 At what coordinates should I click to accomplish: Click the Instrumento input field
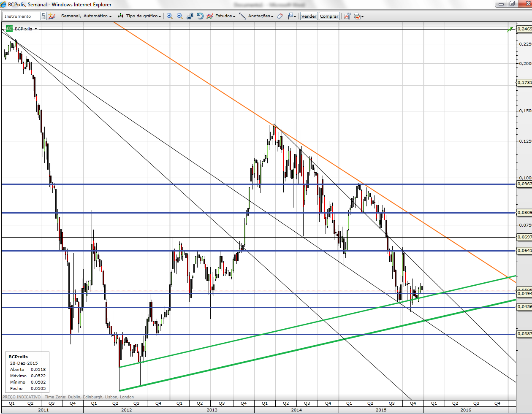tap(22, 16)
